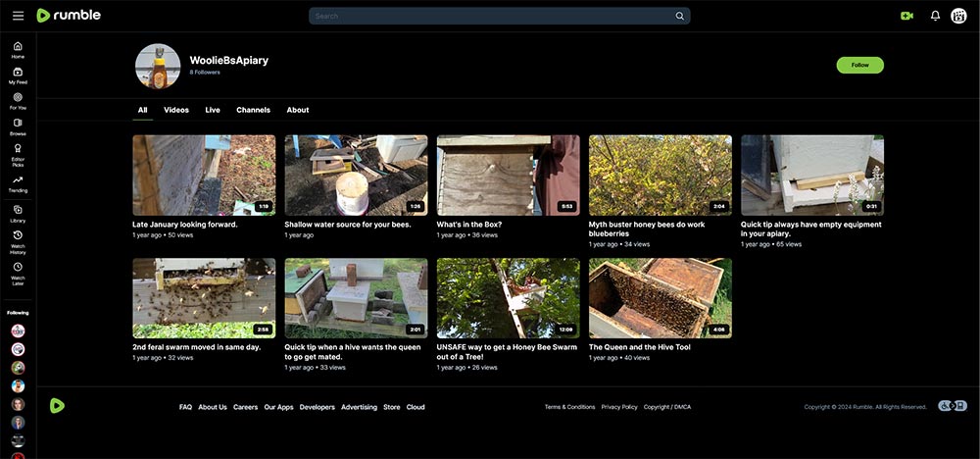Open For You in sidebar
Viewport: 980px width, 459px height.
[18, 101]
